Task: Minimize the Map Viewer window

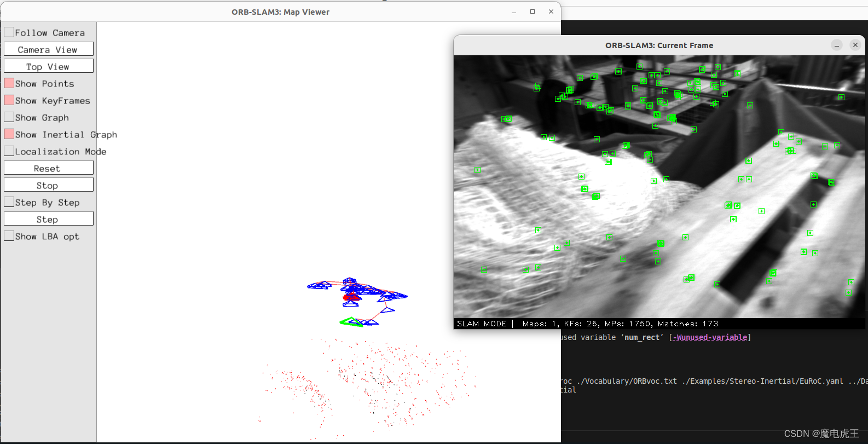Action: 514,12
